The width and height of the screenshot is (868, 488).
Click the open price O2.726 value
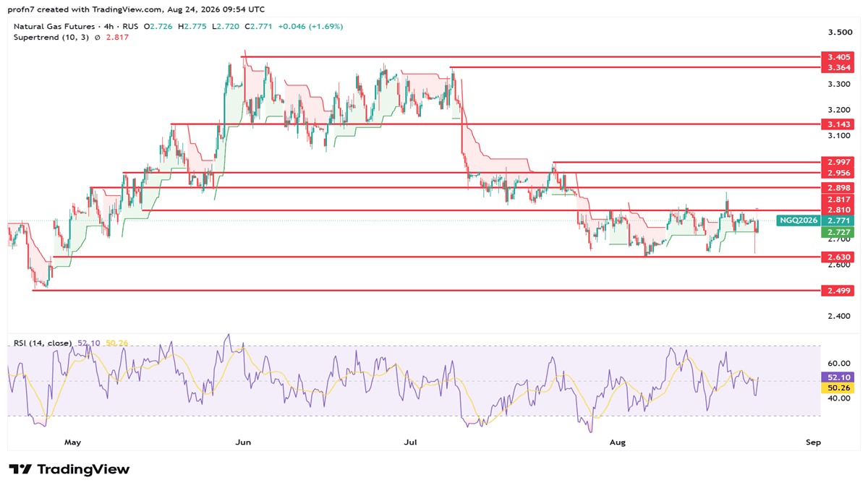click(158, 26)
